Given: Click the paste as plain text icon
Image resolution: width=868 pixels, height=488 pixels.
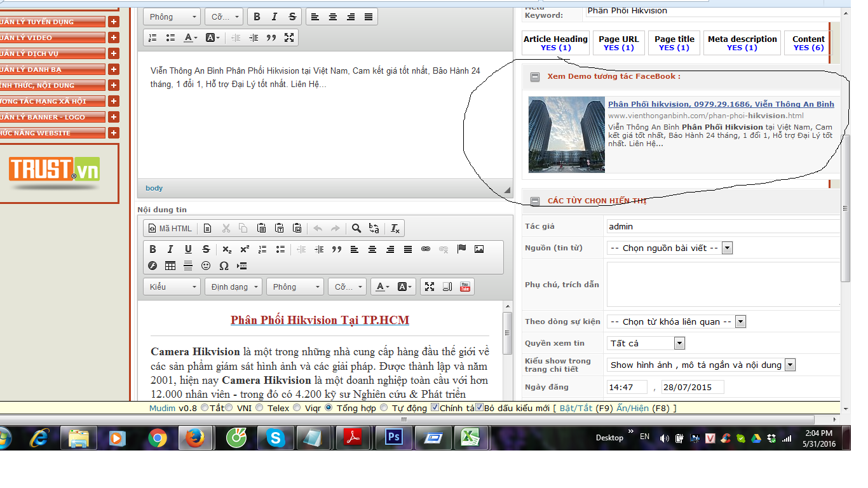Looking at the screenshot, I should coord(279,229).
